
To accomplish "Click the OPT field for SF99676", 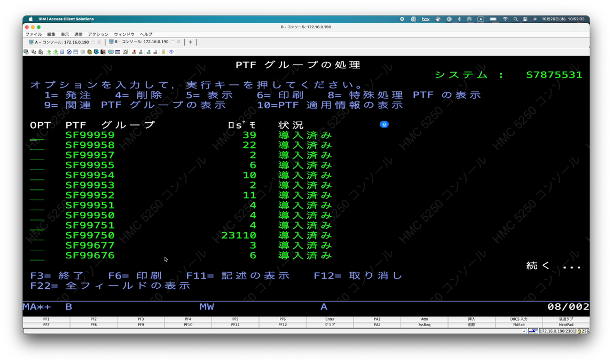I will pos(37,256).
